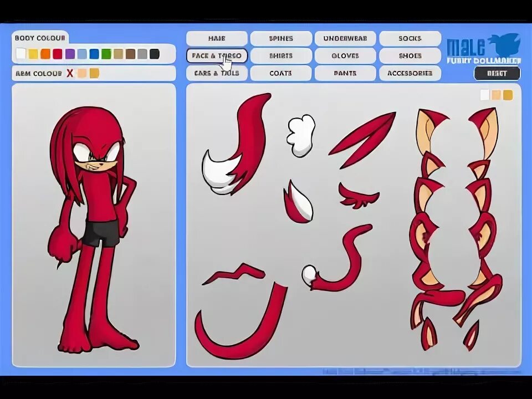Viewport: 532px width, 399px height.
Task: Choose the golden orange arm colour swatch
Action: 94,73
